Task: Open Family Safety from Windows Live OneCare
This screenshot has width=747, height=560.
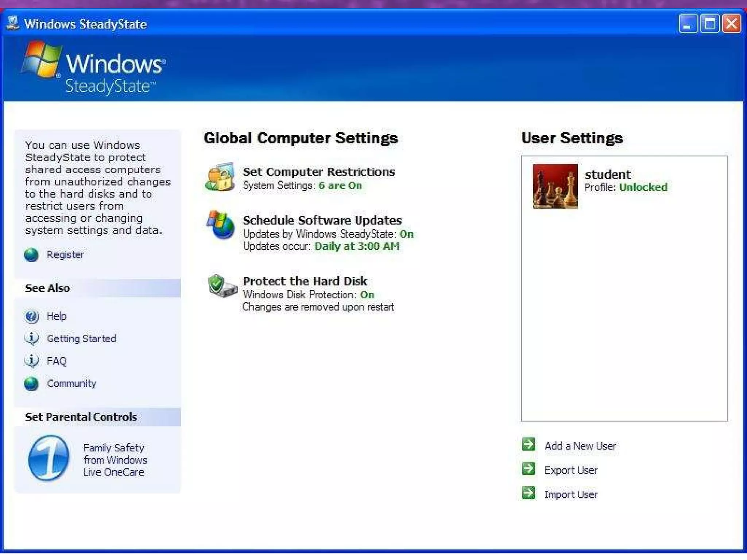Action: tap(114, 460)
